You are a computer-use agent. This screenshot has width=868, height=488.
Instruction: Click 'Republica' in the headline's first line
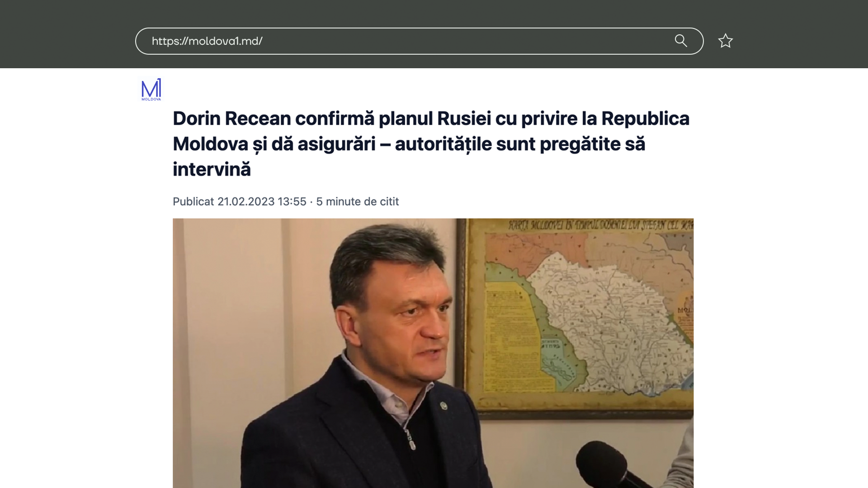tap(645, 118)
